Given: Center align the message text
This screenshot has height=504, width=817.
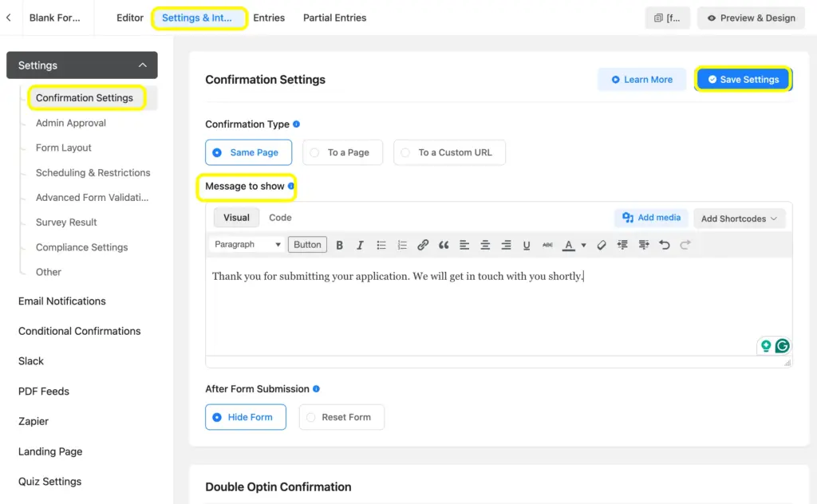Looking at the screenshot, I should [484, 245].
